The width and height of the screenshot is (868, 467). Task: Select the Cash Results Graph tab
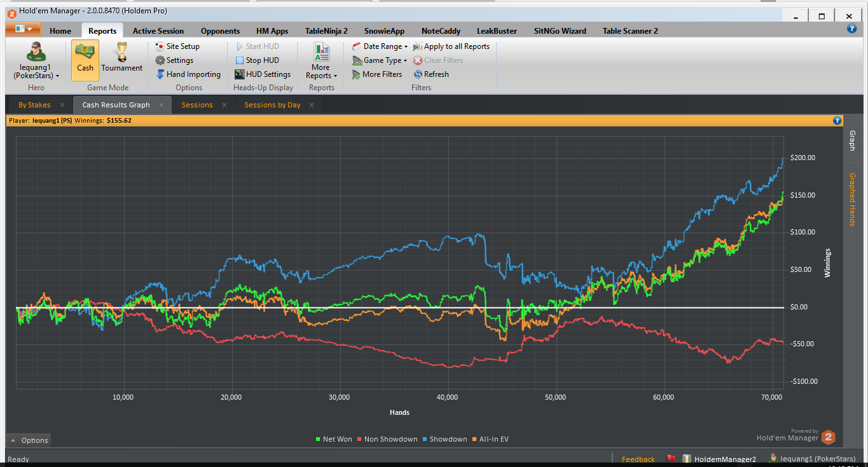[116, 105]
